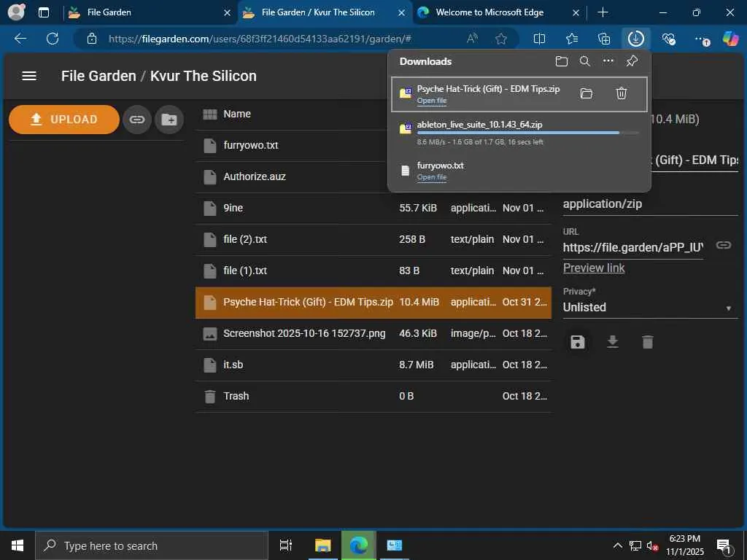Click the save floppy disk icon

click(578, 342)
